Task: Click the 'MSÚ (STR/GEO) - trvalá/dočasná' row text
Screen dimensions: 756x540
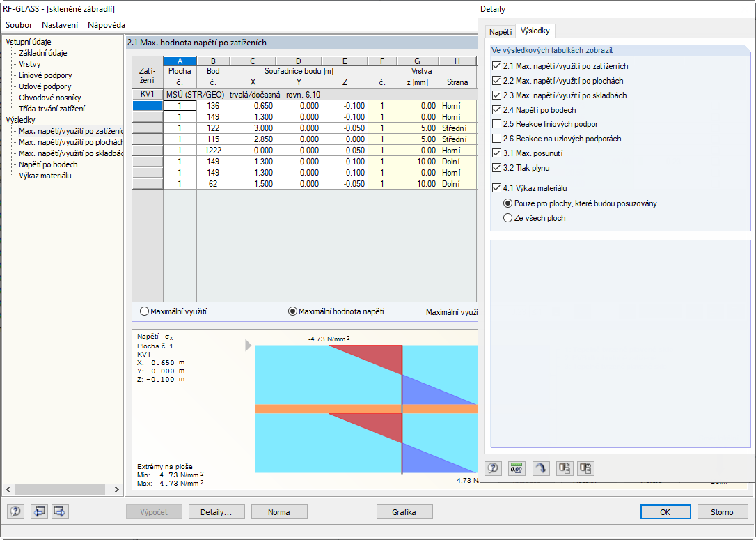Action: pyautogui.click(x=243, y=95)
